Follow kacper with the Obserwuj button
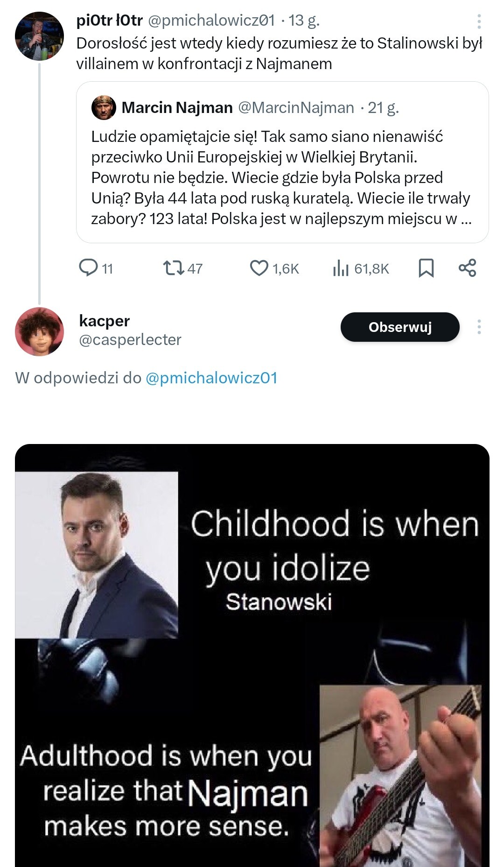Image resolution: width=504 pixels, height=867 pixels. click(400, 327)
